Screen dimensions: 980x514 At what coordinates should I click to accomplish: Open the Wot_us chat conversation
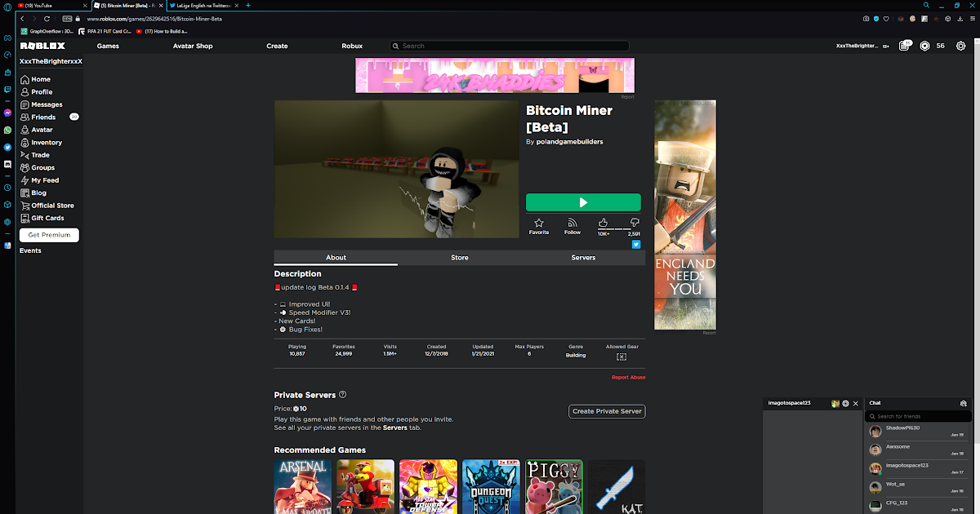(x=916, y=487)
